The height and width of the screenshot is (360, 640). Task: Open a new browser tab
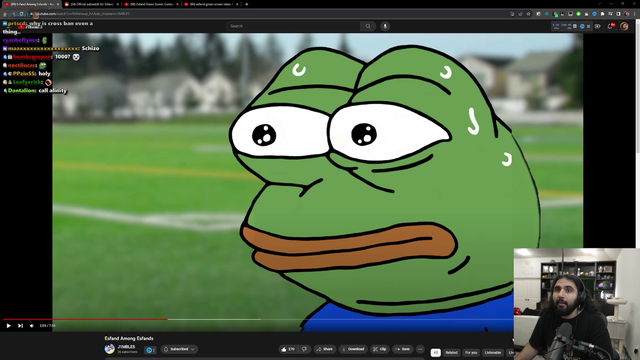coord(247,4)
